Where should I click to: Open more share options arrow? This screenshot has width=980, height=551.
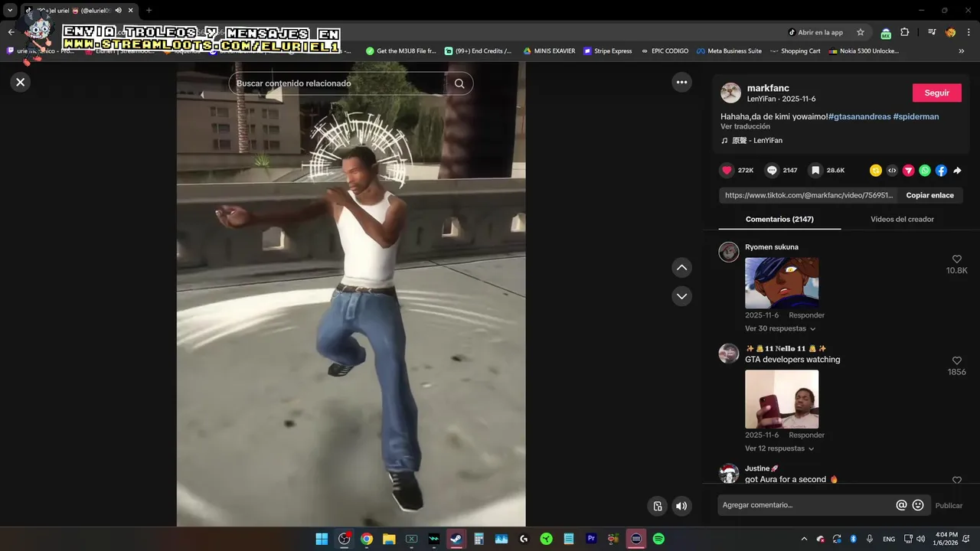click(957, 171)
